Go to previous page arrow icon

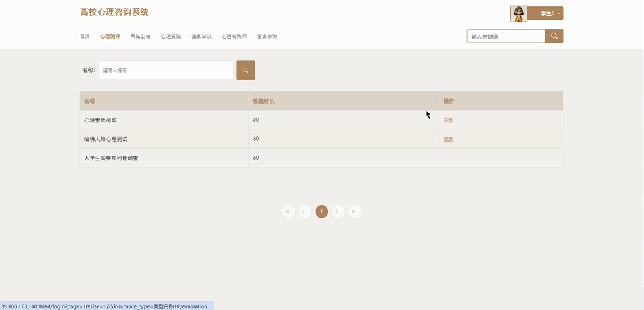(304, 211)
